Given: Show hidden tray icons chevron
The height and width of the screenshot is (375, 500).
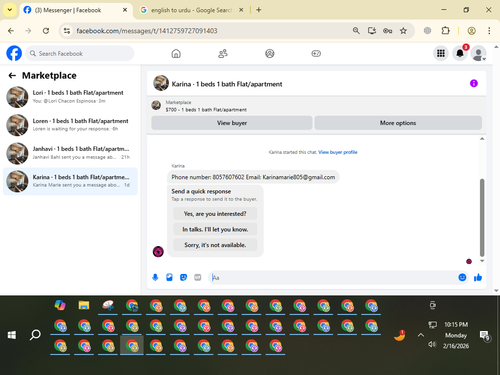Looking at the screenshot, I should [x=421, y=335].
